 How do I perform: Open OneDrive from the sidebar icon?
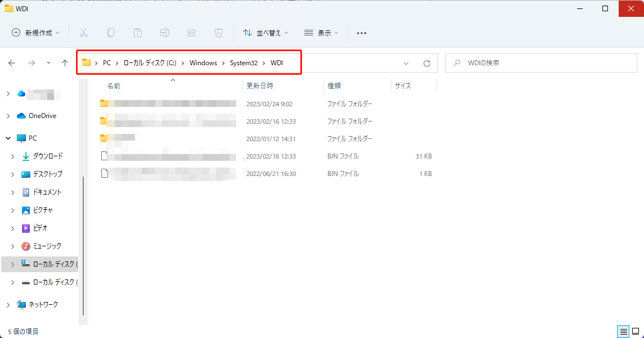tap(37, 115)
